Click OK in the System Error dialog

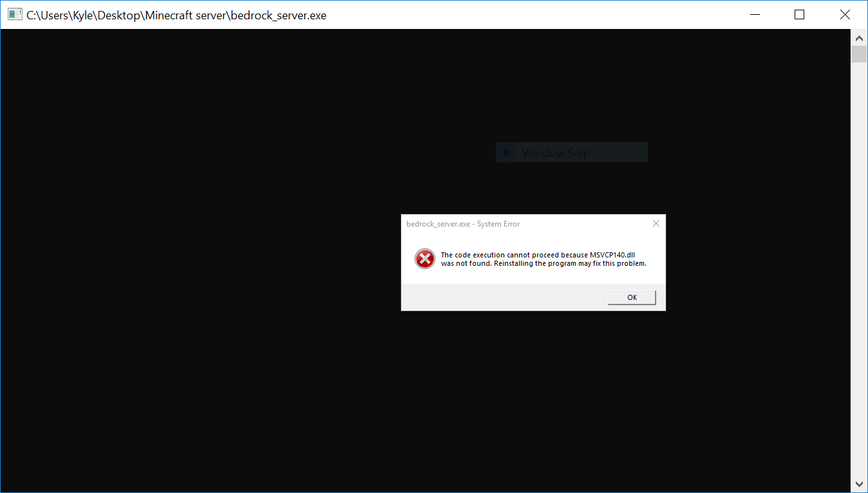click(x=632, y=297)
